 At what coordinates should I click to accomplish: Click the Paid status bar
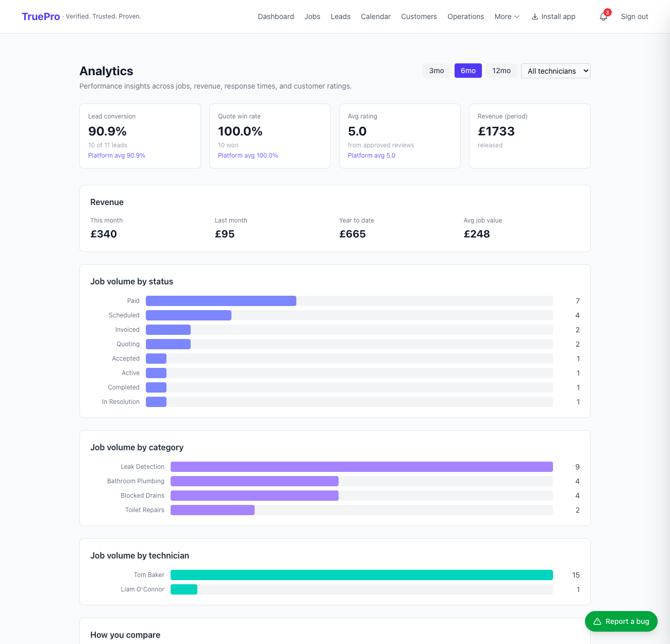click(x=221, y=301)
